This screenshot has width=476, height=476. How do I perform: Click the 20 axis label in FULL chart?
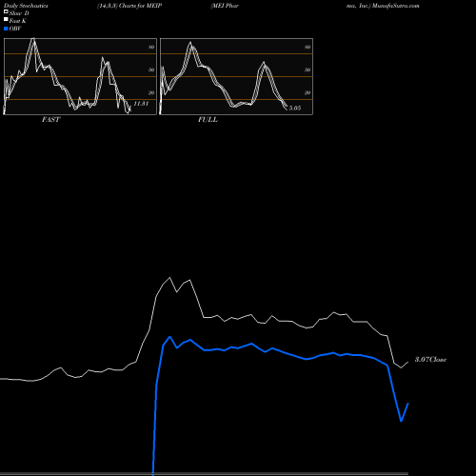(307, 92)
